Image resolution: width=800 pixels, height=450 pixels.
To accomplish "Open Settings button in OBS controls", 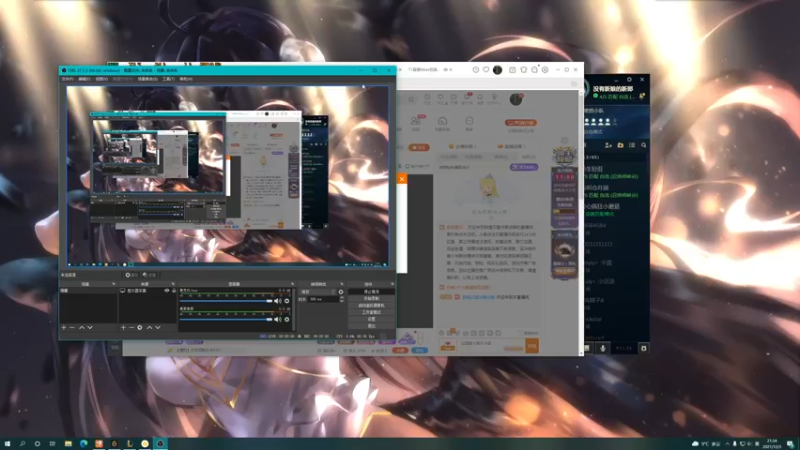I will [371, 319].
